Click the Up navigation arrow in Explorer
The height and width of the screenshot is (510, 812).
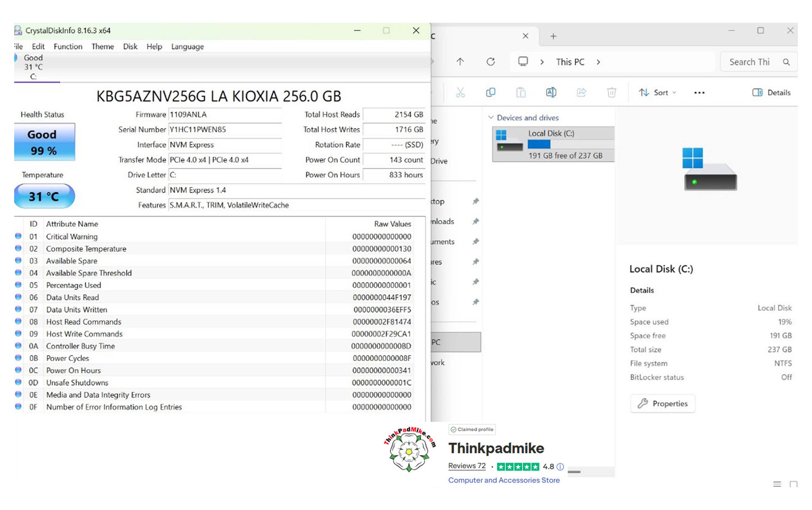tap(460, 62)
